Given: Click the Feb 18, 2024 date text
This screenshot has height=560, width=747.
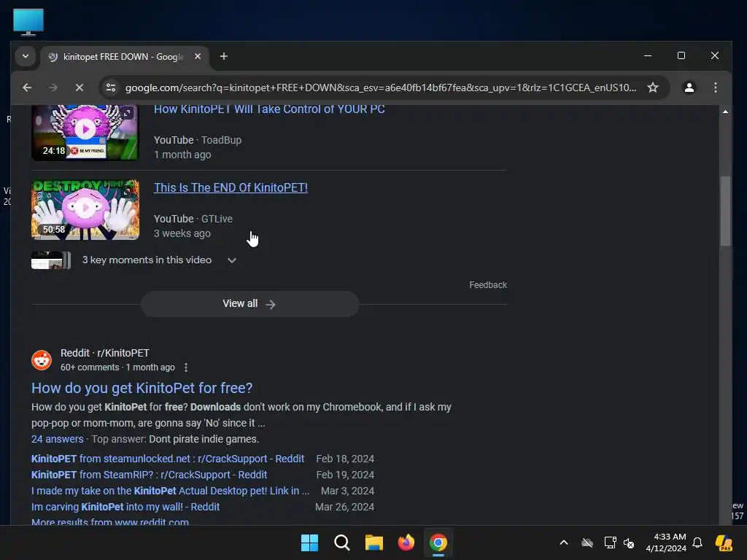Looking at the screenshot, I should tap(345, 459).
